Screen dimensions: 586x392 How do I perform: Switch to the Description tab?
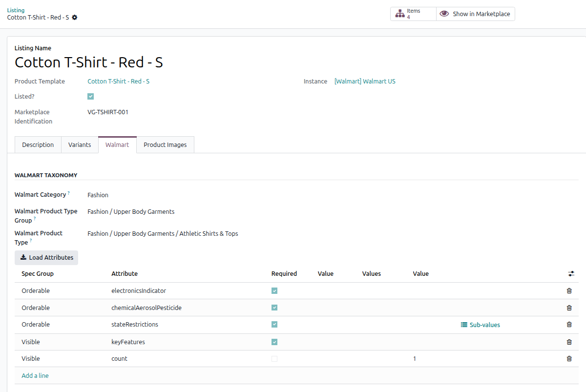point(38,145)
